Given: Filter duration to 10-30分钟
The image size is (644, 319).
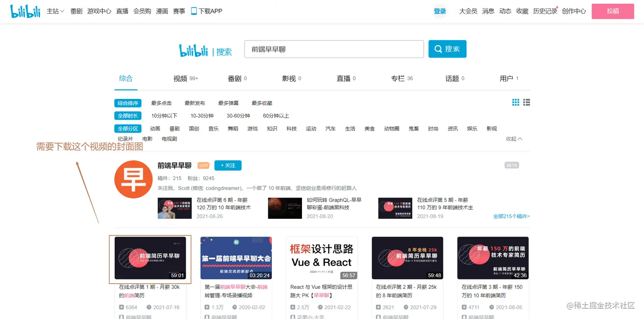Looking at the screenshot, I should click(202, 116).
